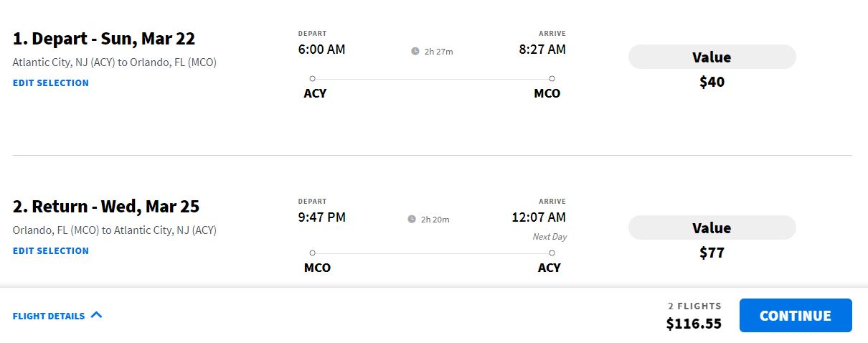The width and height of the screenshot is (868, 343).
Task: Click the Depart - Sun, Mar 22 heading
Action: [x=104, y=39]
